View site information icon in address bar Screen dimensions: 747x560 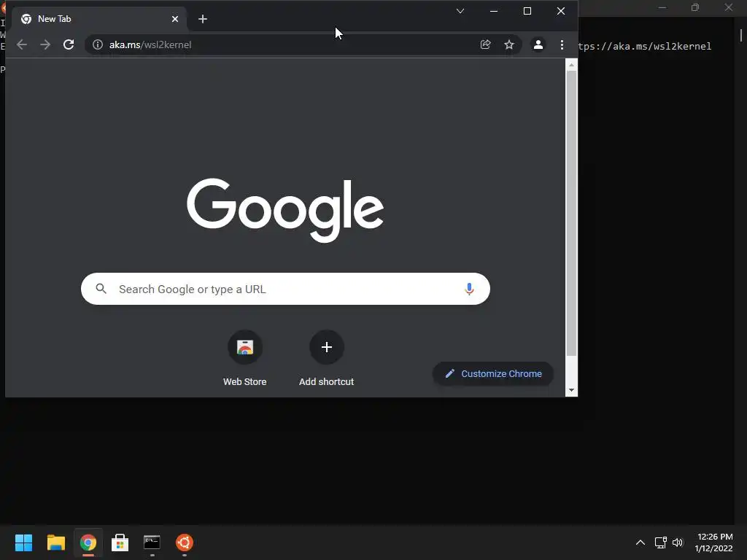[98, 44]
